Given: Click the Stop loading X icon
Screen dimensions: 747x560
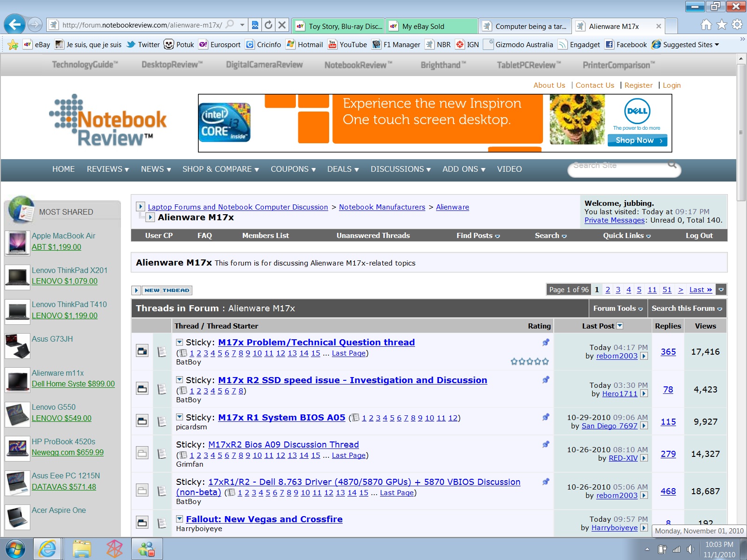Looking at the screenshot, I should pyautogui.click(x=282, y=25).
